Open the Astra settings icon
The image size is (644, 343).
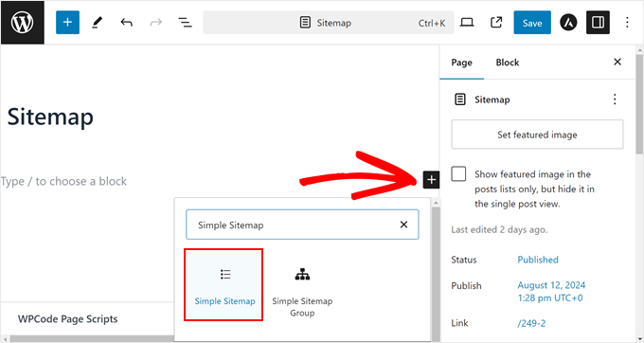[568, 23]
